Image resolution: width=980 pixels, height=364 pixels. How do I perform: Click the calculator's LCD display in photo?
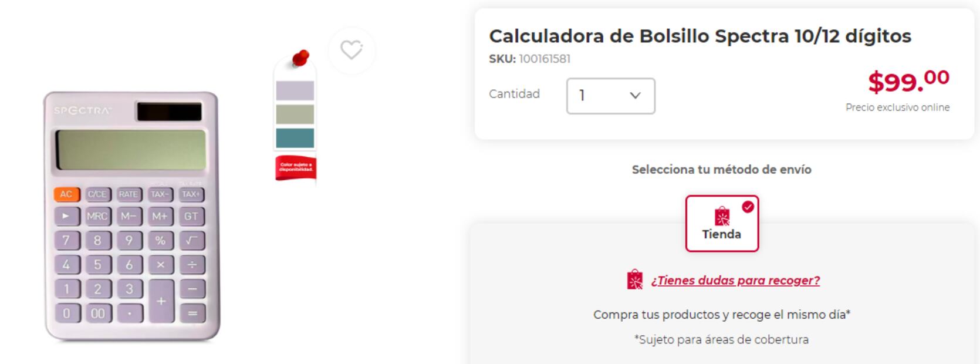pos(130,150)
